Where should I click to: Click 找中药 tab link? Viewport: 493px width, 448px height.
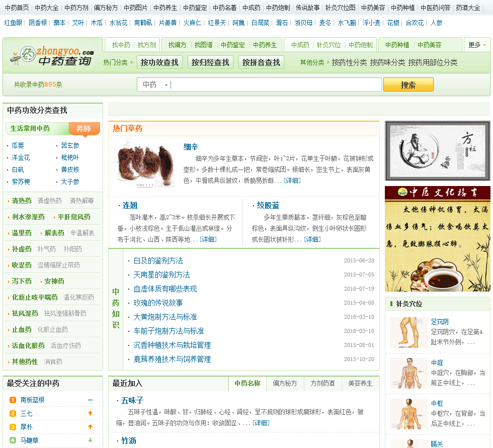click(121, 45)
